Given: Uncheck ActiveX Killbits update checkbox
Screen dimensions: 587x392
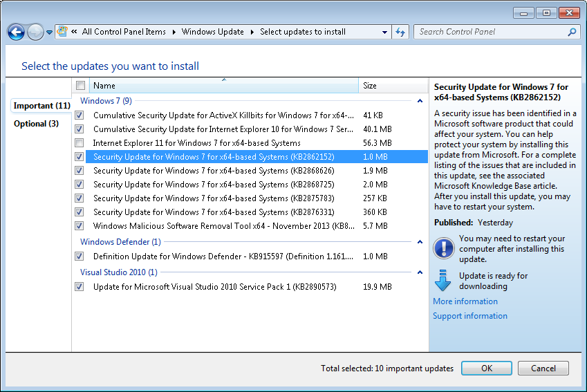Looking at the screenshot, I should 80,115.
